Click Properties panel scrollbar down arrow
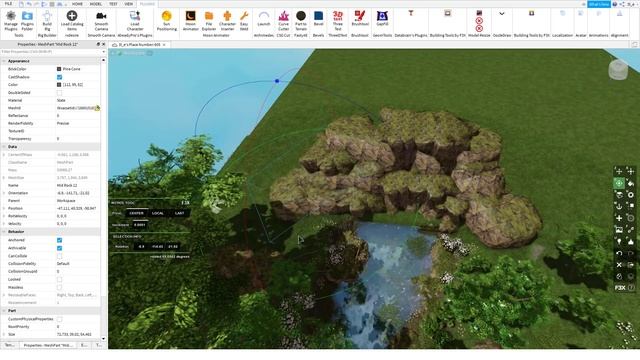Viewport: 640px width, 360px height. click(x=103, y=339)
